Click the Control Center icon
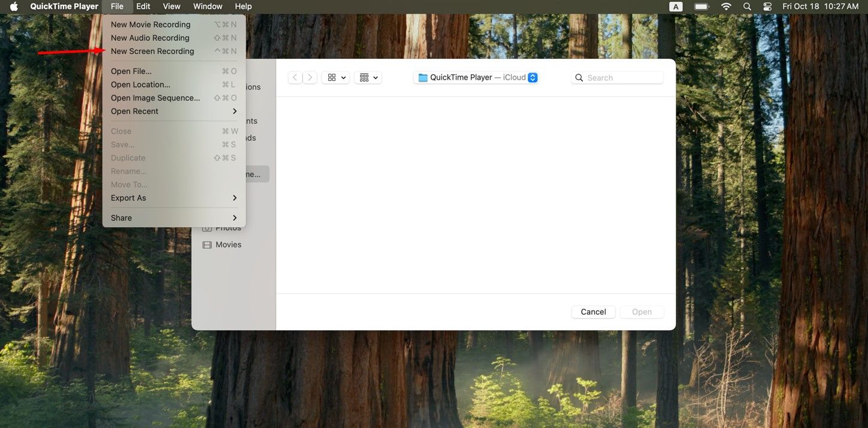This screenshot has width=868, height=428. pyautogui.click(x=767, y=6)
